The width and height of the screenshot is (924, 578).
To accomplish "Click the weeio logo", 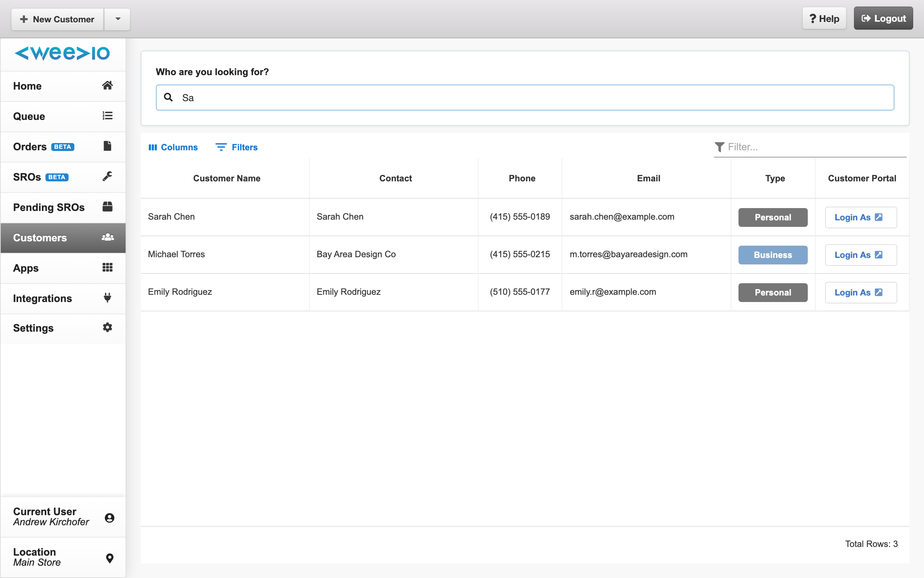I will pyautogui.click(x=62, y=53).
